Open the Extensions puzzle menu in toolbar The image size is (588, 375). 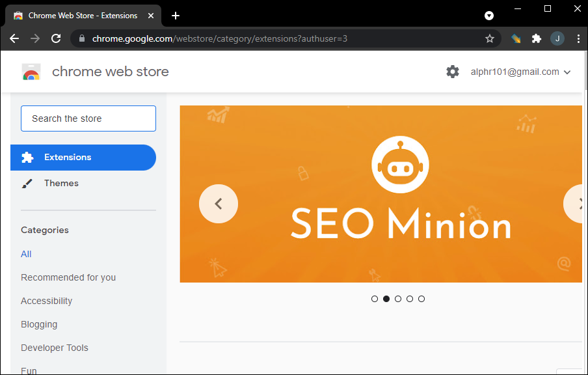pos(537,38)
